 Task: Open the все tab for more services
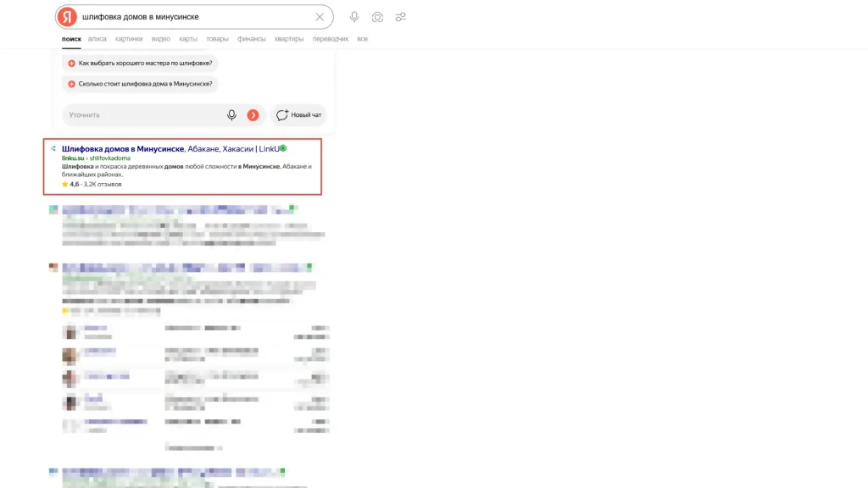tap(363, 39)
